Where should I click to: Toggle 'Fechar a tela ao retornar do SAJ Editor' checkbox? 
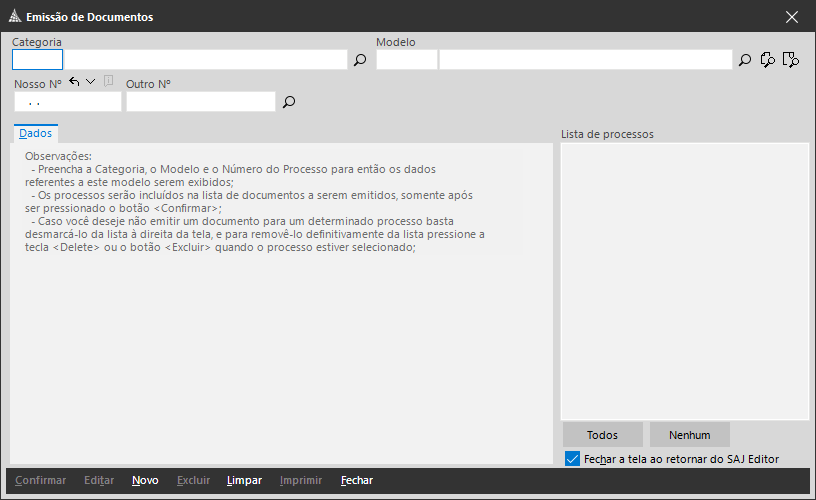pyautogui.click(x=572, y=459)
